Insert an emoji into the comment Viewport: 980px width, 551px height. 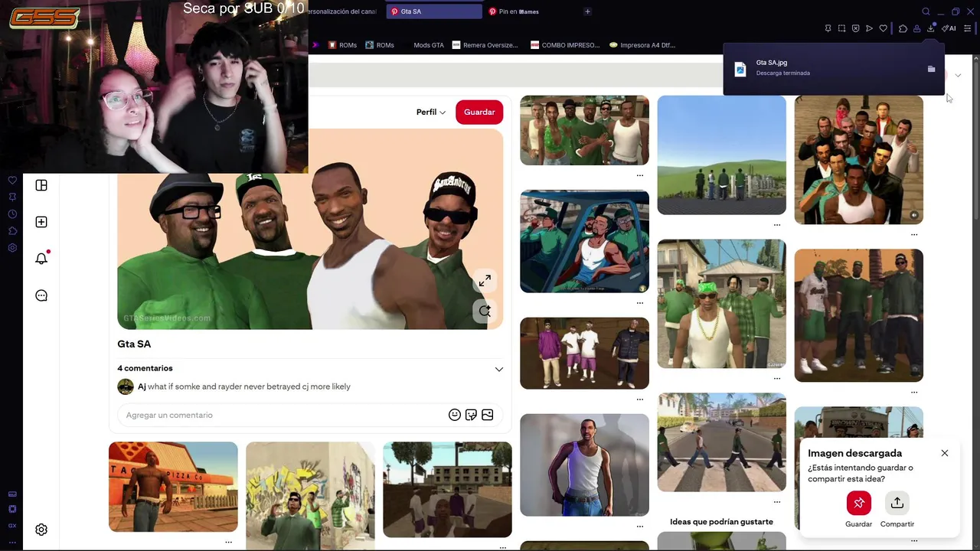tap(455, 415)
